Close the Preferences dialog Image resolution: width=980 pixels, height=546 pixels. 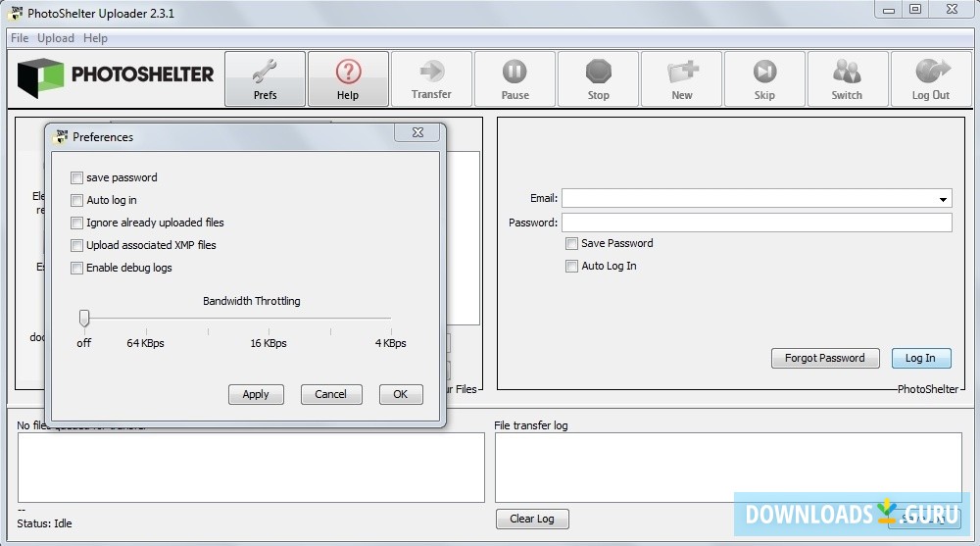tap(417, 132)
